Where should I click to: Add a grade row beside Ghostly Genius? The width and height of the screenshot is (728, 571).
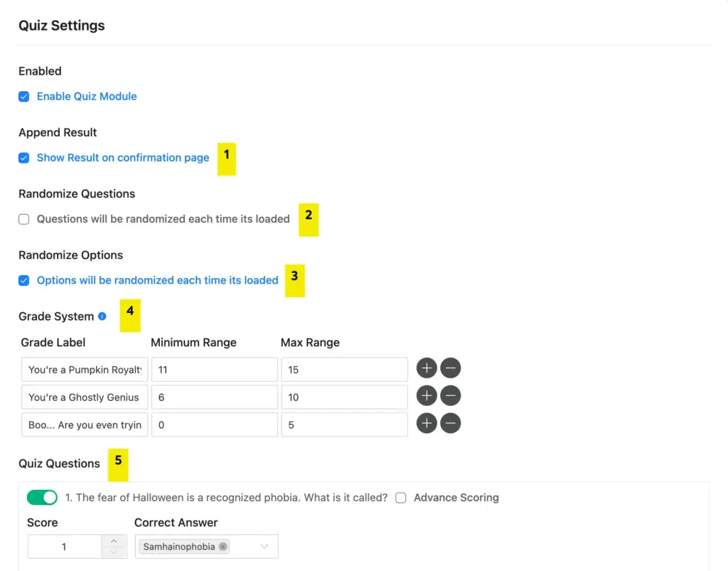(426, 395)
